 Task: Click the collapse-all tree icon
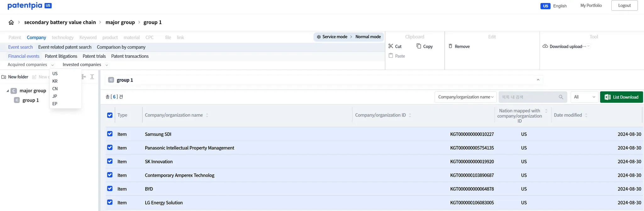(x=92, y=77)
